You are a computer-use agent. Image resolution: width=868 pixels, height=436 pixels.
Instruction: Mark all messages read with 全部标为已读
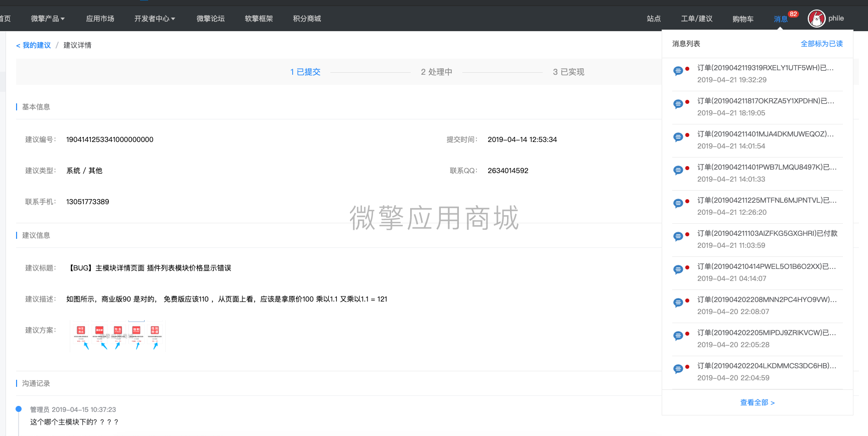tap(821, 44)
